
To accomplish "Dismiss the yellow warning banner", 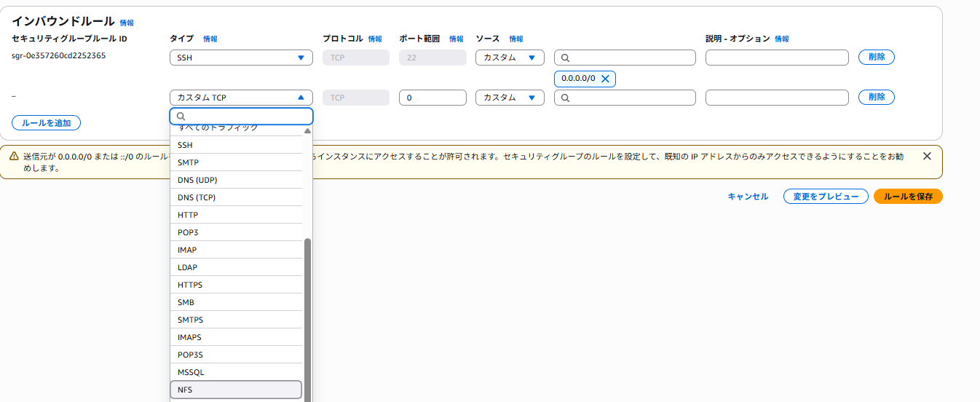I will point(927,156).
